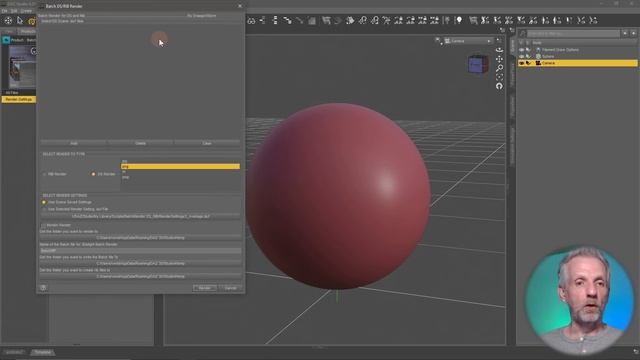This screenshot has width=640, height=360.
Task: Click the Clear button in Batch Render dialog
Action: (207, 143)
